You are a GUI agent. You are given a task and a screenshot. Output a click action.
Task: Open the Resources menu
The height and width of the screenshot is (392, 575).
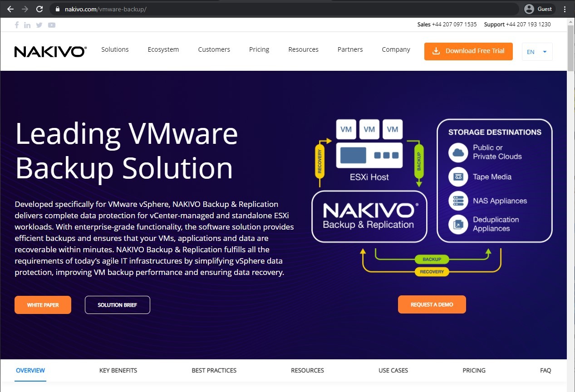pos(304,49)
